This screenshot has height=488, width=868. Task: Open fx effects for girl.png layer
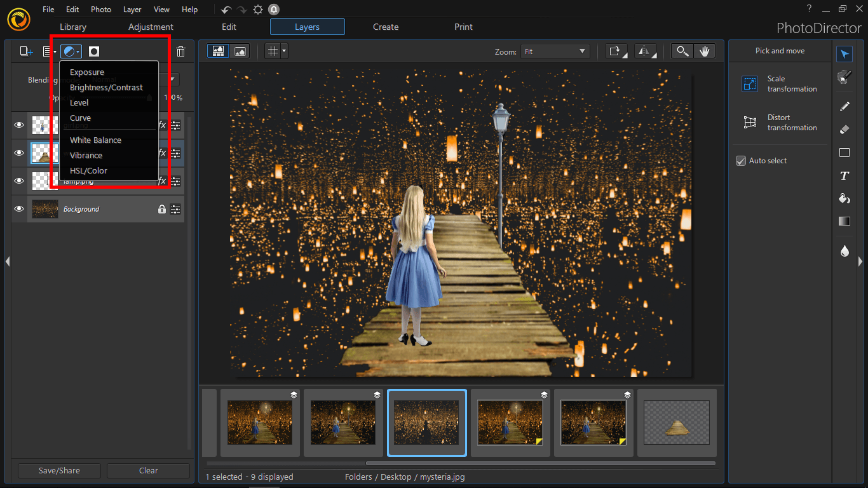(x=162, y=125)
